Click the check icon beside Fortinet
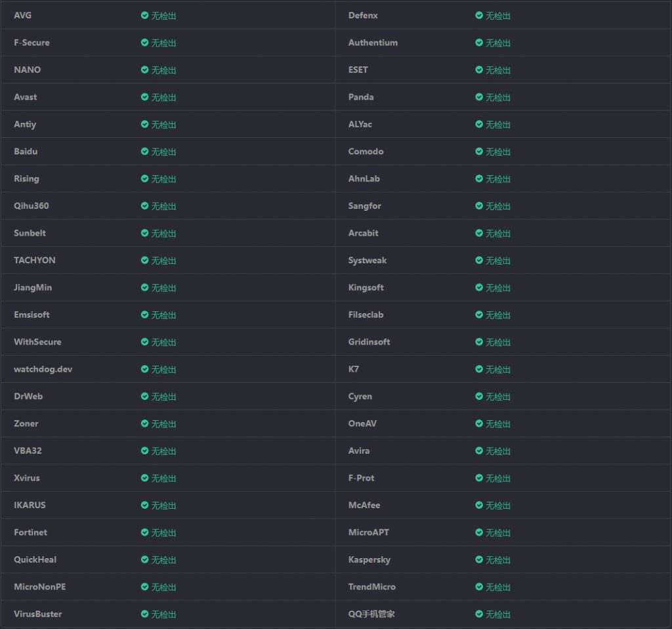This screenshot has width=672, height=629. pyautogui.click(x=144, y=532)
